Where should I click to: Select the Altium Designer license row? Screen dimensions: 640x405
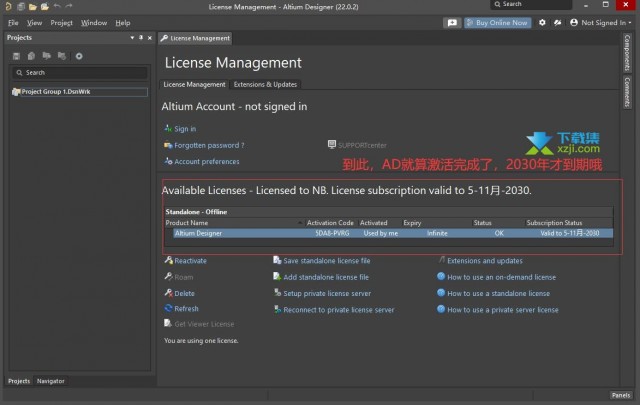click(393, 233)
